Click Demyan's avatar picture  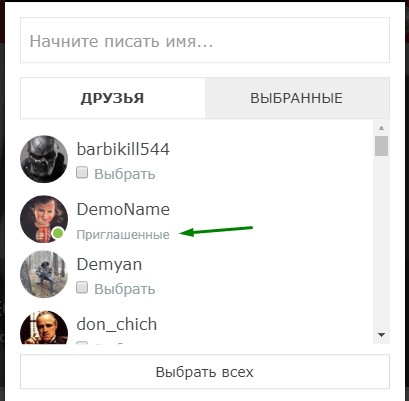click(44, 274)
